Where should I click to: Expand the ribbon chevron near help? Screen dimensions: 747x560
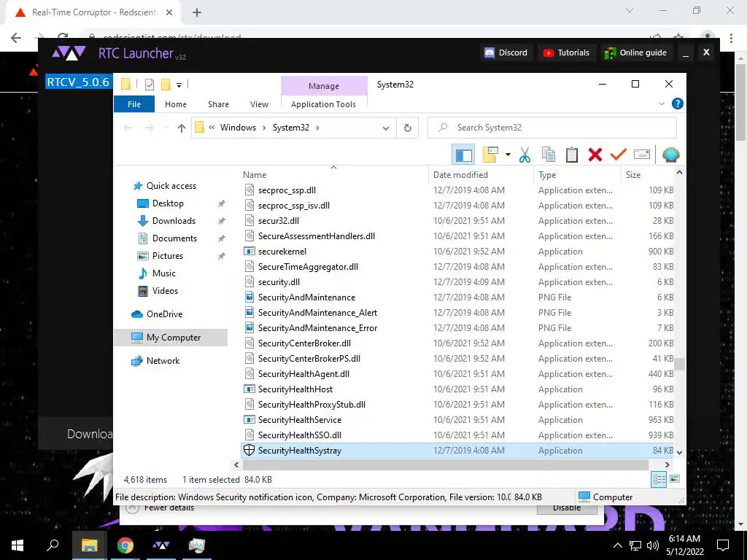(x=661, y=104)
